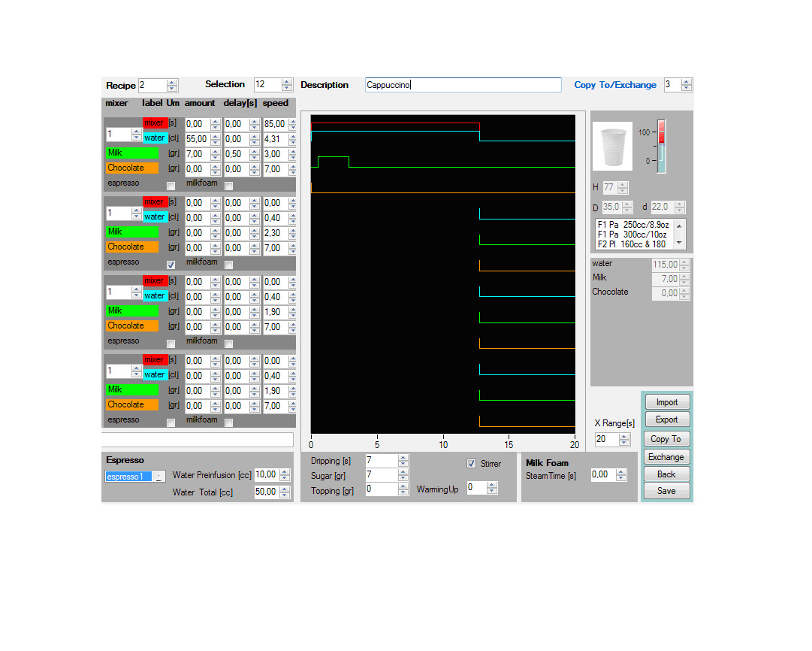
Task: Decrease the Selection number with down arrow
Action: (x=287, y=88)
